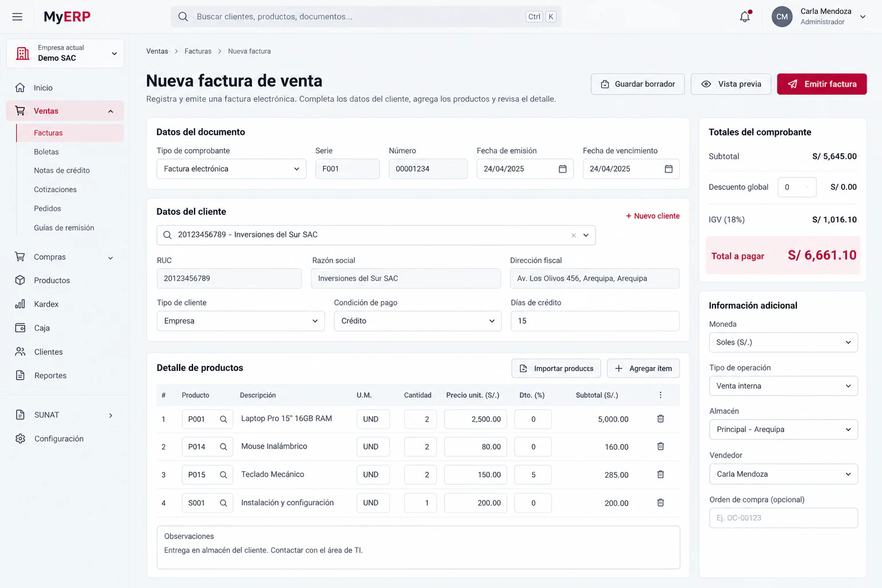Delete the Instalación y configuración row
This screenshot has height=588, width=882.
pos(660,502)
